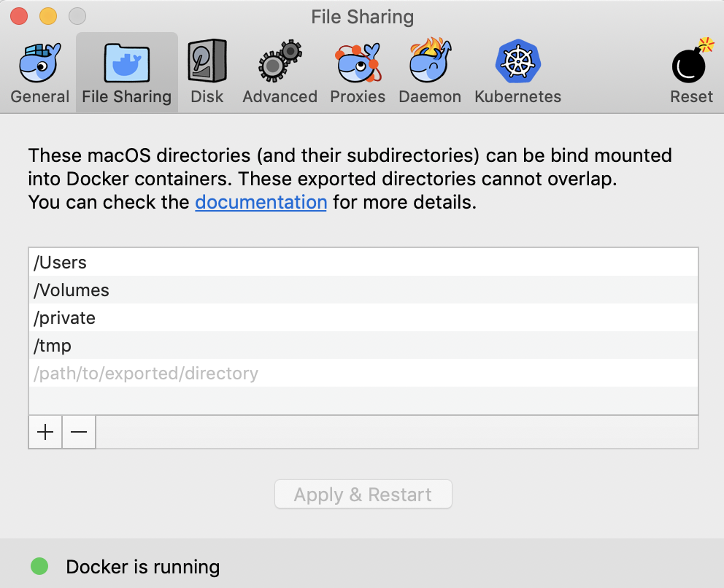Switch to the General tab
724x588 pixels.
[x=39, y=96]
